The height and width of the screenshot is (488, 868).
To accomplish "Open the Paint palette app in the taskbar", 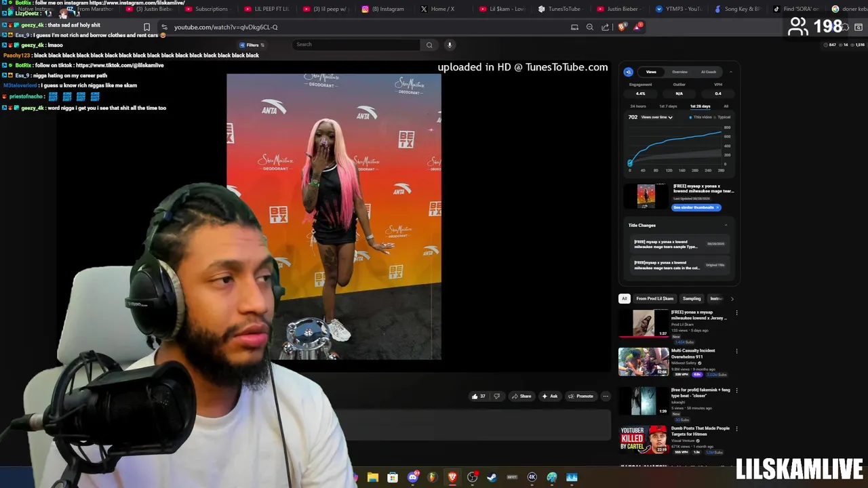I will [x=552, y=477].
